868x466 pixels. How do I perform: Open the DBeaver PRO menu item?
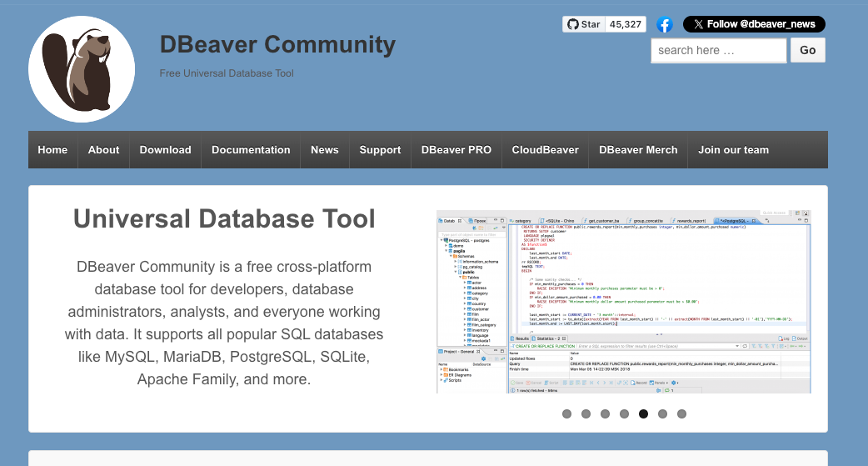(x=456, y=149)
